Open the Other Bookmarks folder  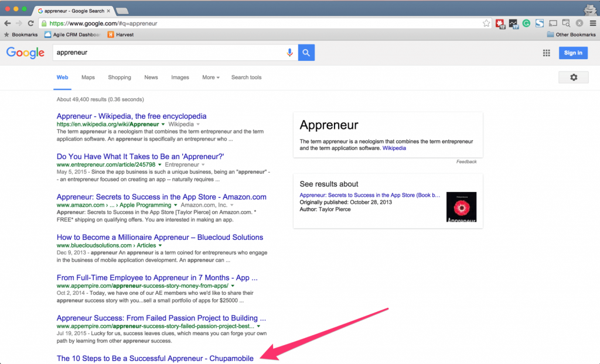pos(571,35)
